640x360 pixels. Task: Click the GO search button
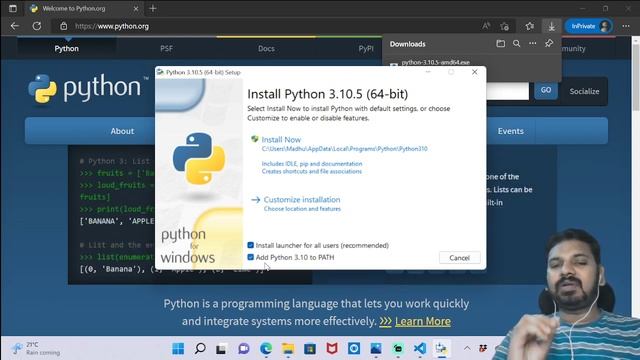[546, 90]
